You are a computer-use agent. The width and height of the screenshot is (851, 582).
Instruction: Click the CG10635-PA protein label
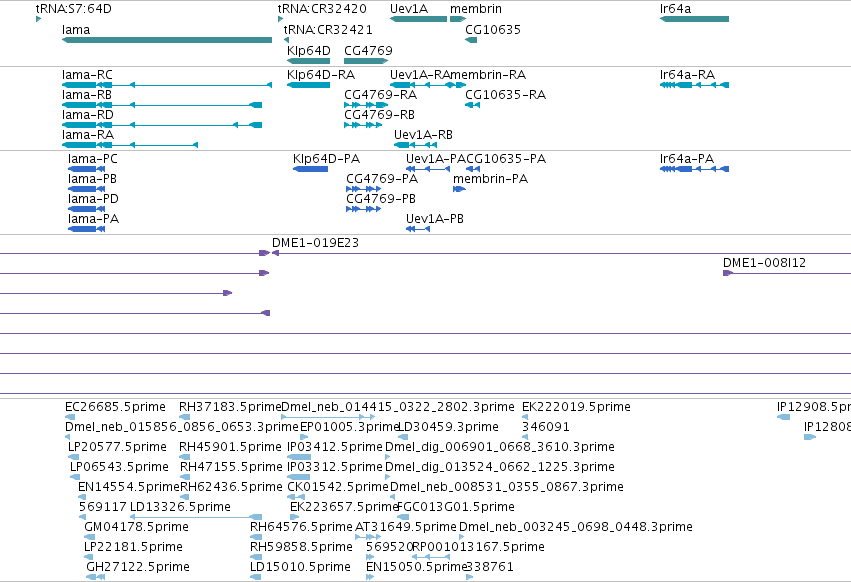coord(506,159)
